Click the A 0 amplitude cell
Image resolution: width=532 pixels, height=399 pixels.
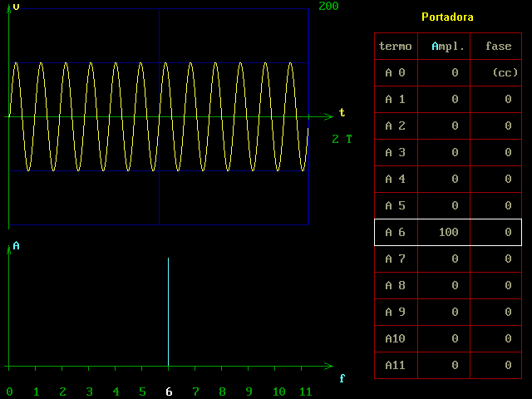(444, 72)
